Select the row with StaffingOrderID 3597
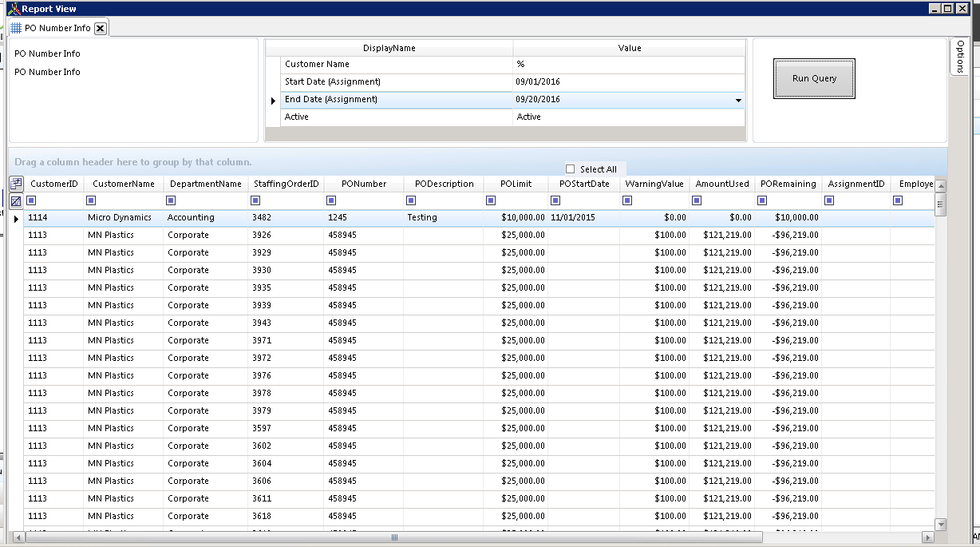 tap(479, 428)
